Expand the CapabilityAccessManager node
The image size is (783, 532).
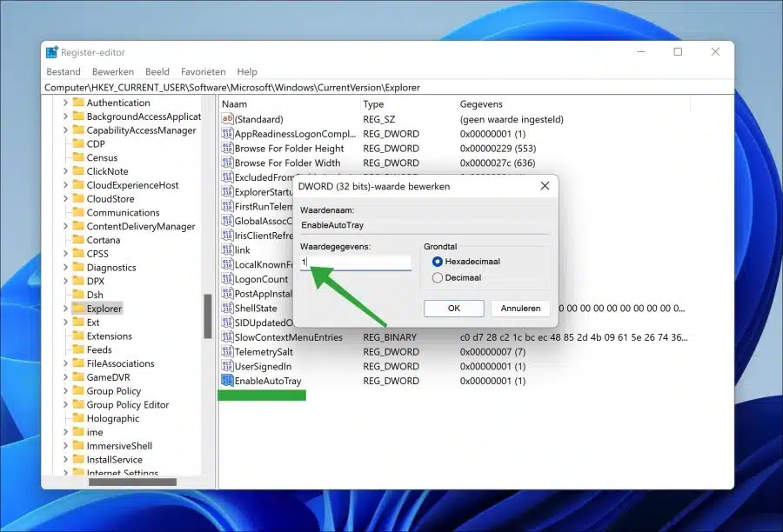click(x=65, y=130)
